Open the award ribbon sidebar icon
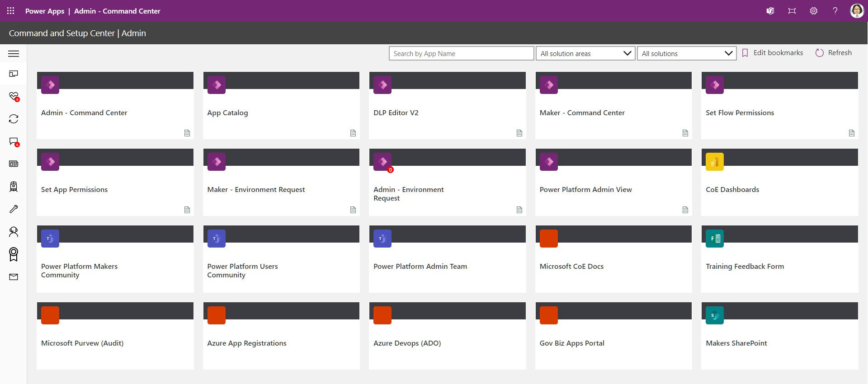868x384 pixels. (14, 254)
